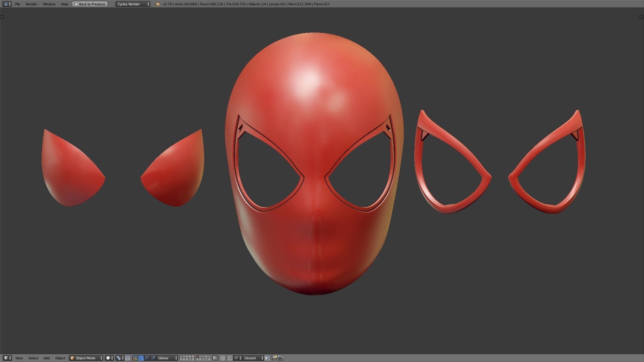Open the viewport shading selector
This screenshot has width=644, height=362.
[109, 358]
